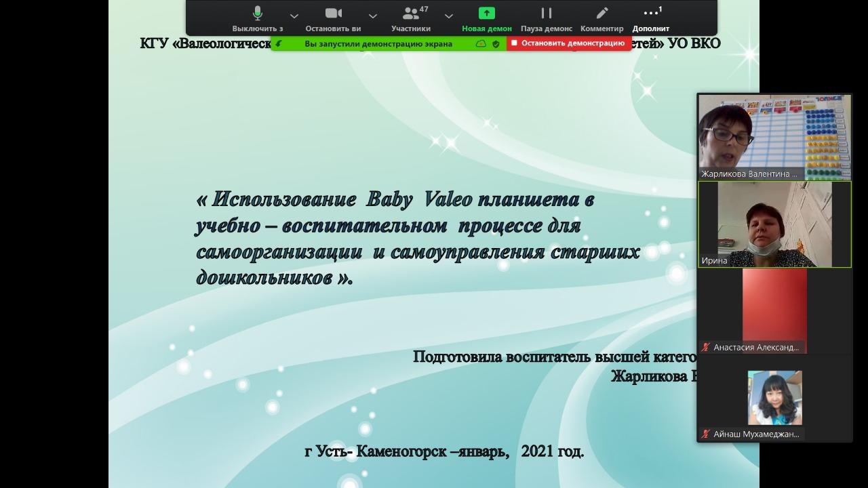
Task: Click the red Остановить демонстрацию button
Action: (x=569, y=43)
